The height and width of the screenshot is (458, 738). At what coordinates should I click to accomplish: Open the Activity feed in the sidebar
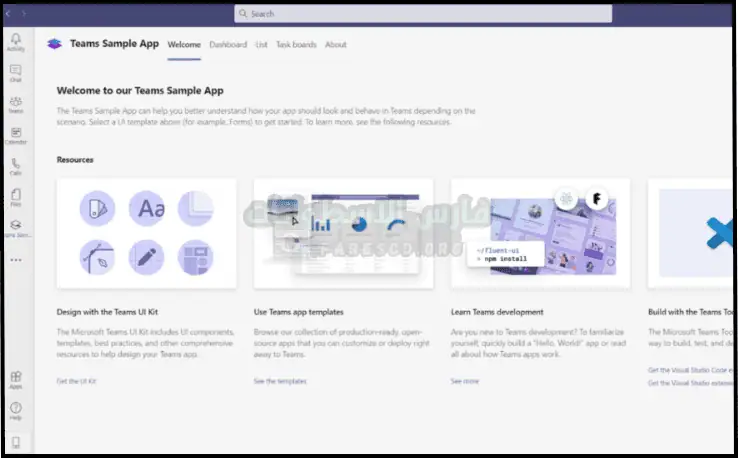[15, 41]
